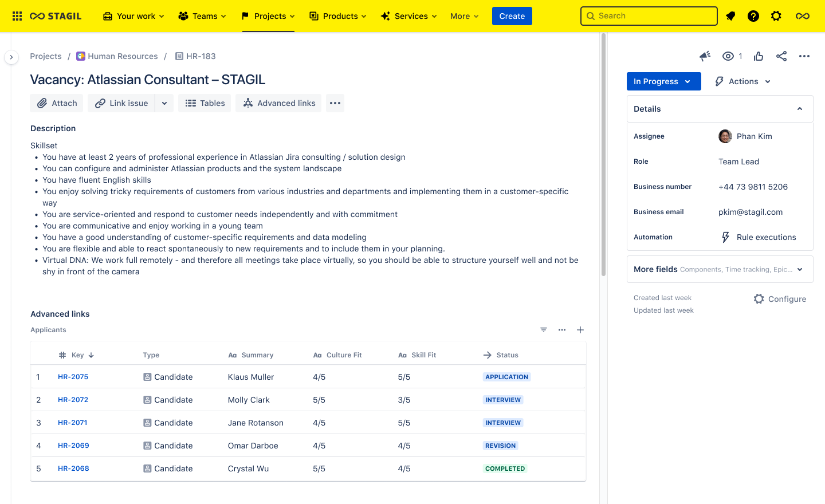This screenshot has height=504, width=825.
Task: Open the Link issue dropdown arrow
Action: pyautogui.click(x=164, y=103)
